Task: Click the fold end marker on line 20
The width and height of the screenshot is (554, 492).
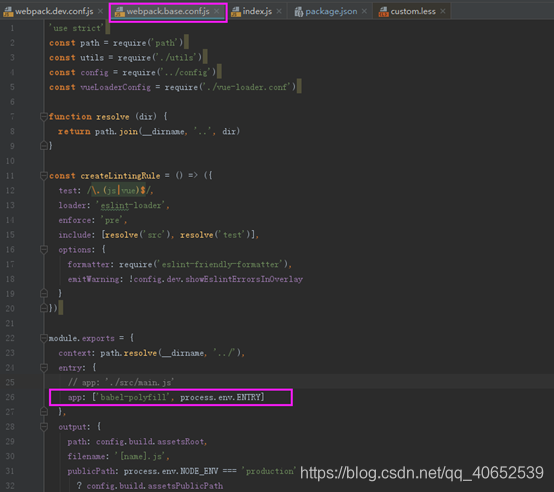Action: 44,308
